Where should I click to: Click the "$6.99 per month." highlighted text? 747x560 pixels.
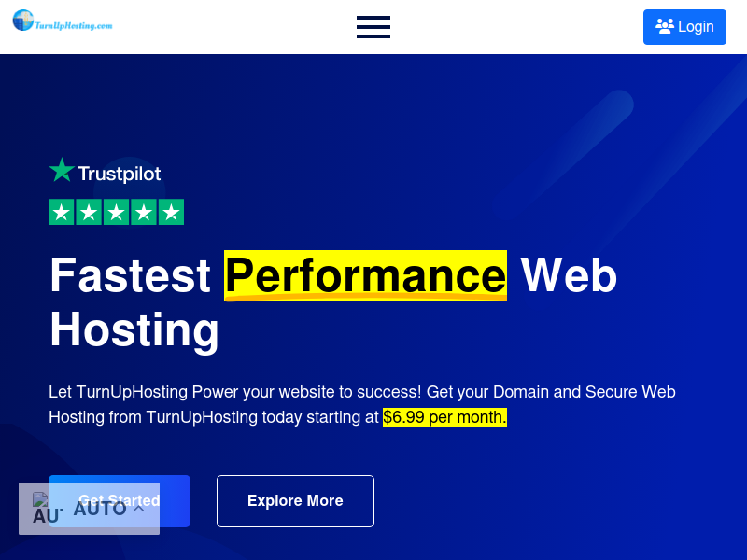tap(445, 417)
